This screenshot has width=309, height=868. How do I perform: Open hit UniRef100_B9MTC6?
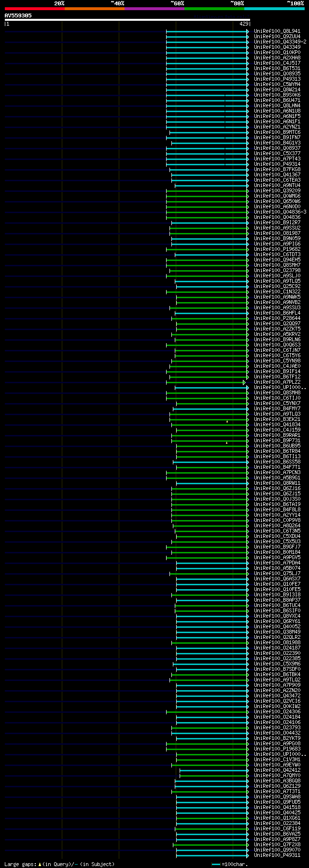point(277,132)
